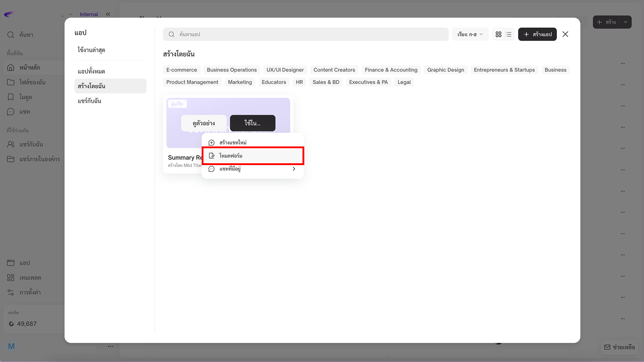Open the 'ใช้ใน...' dropdown button
The height and width of the screenshot is (362, 644).
pos(253,123)
